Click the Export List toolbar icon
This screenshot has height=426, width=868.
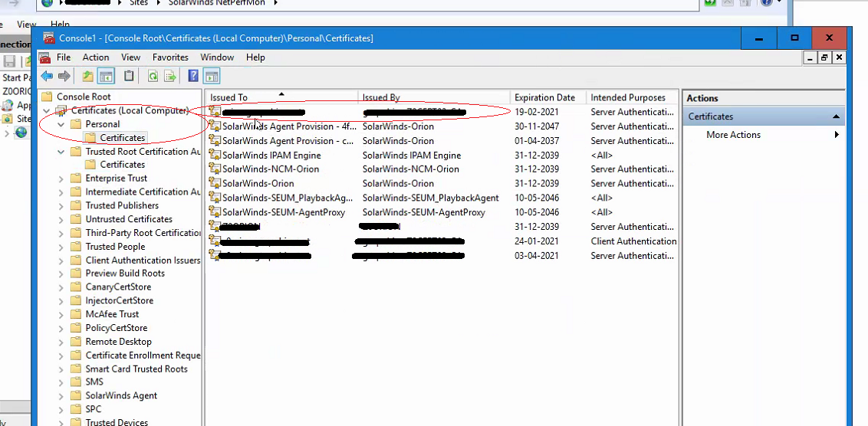pyautogui.click(x=169, y=76)
